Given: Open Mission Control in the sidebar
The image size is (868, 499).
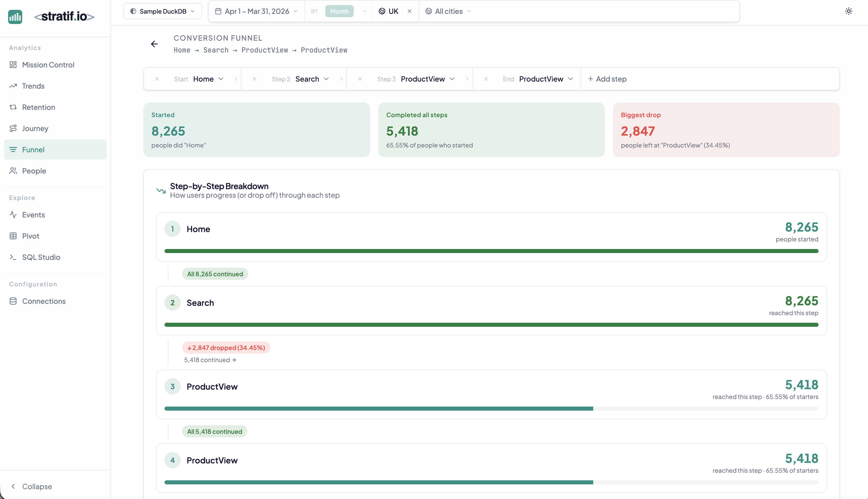Looking at the screenshot, I should click(55, 65).
